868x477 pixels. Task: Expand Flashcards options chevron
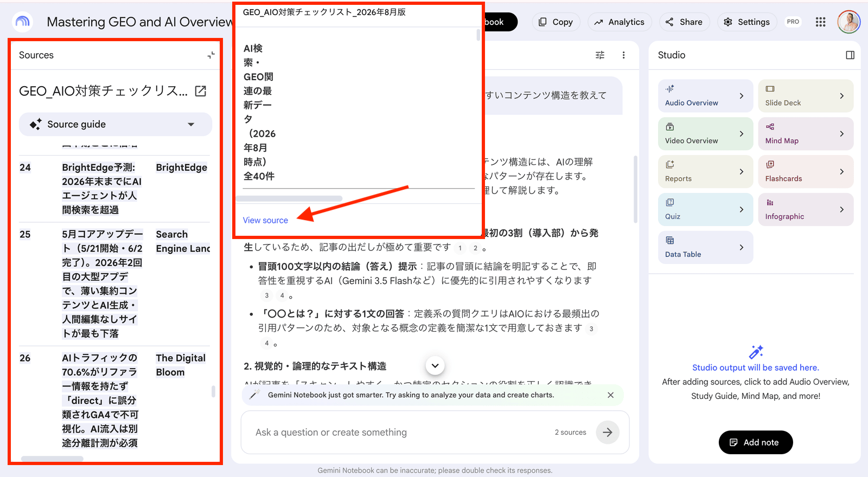(842, 172)
